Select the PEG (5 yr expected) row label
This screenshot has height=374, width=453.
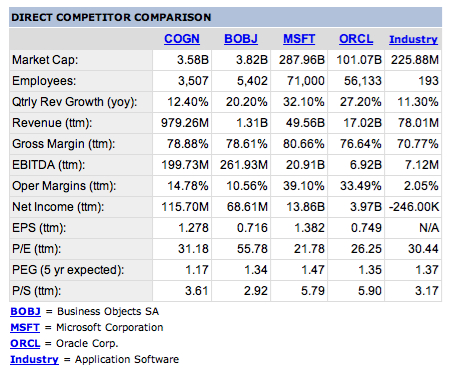tap(68, 270)
